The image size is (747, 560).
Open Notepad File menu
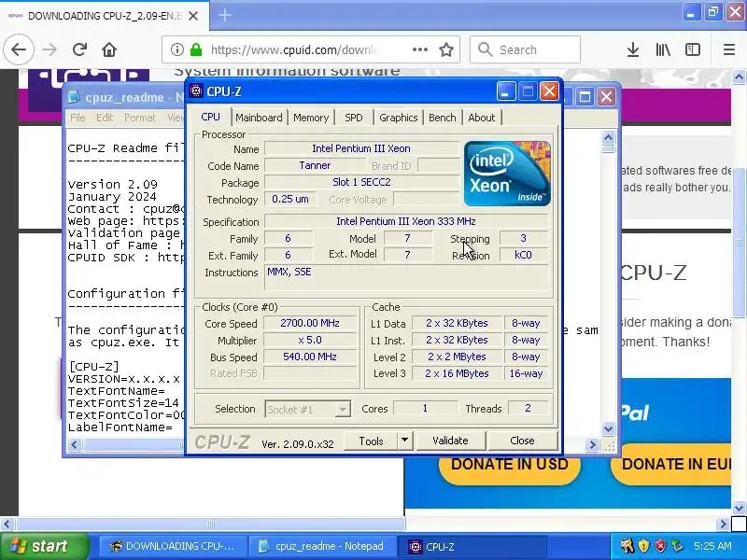(78, 118)
